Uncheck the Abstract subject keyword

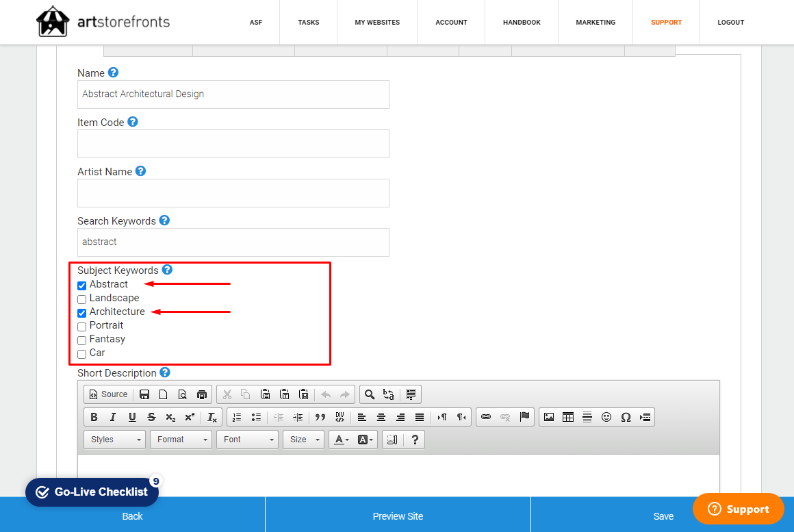click(x=82, y=286)
